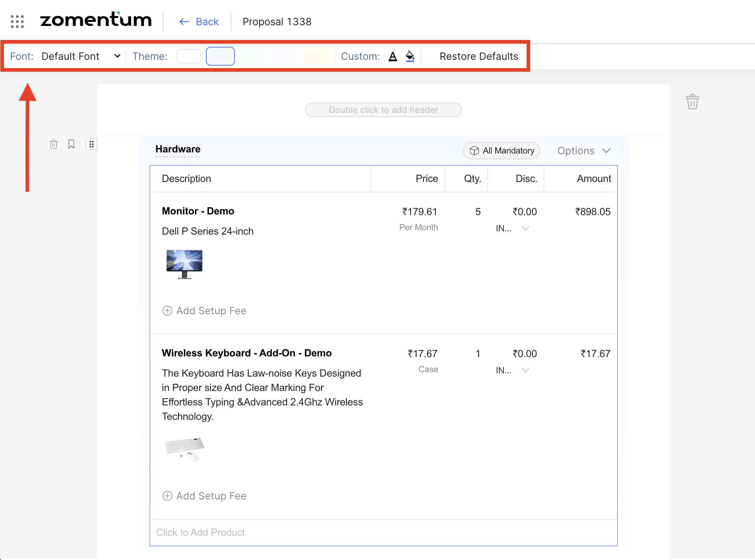Image resolution: width=755 pixels, height=560 pixels.
Task: Select the white theme swatch
Action: 188,57
